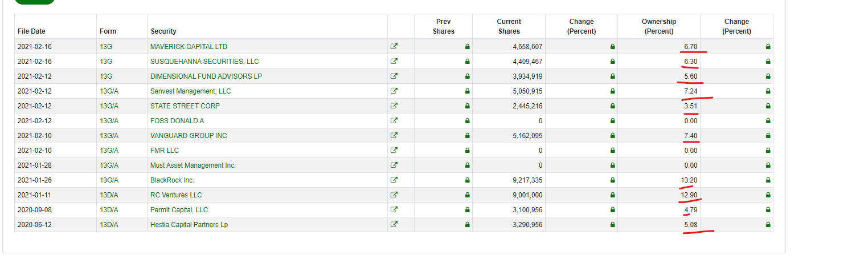Open external link icon for Permit Capital
Image resolution: width=868 pixels, height=267 pixels.
[x=394, y=209]
